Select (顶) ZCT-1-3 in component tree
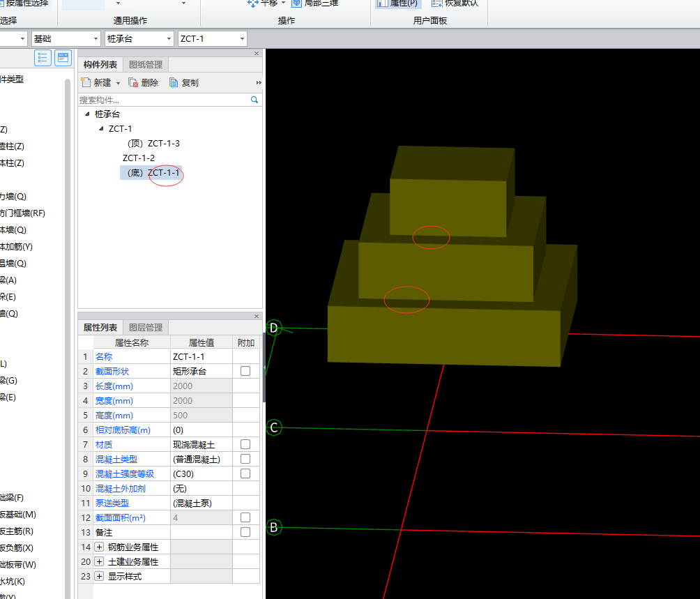 [x=153, y=143]
